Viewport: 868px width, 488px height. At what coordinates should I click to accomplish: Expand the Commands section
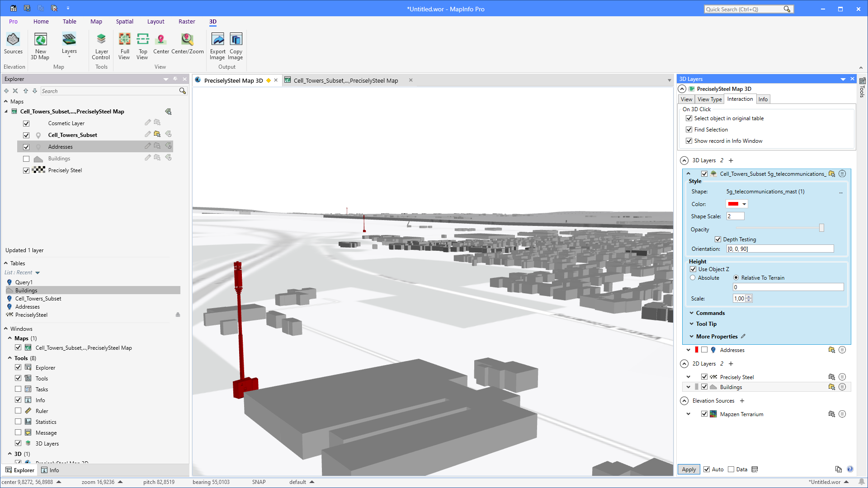coord(710,313)
